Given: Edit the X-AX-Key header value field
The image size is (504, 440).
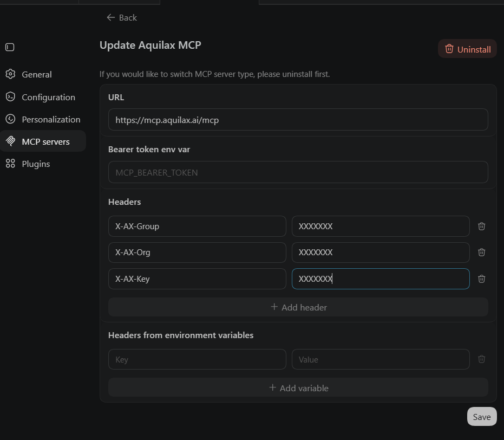Looking at the screenshot, I should coord(381,279).
